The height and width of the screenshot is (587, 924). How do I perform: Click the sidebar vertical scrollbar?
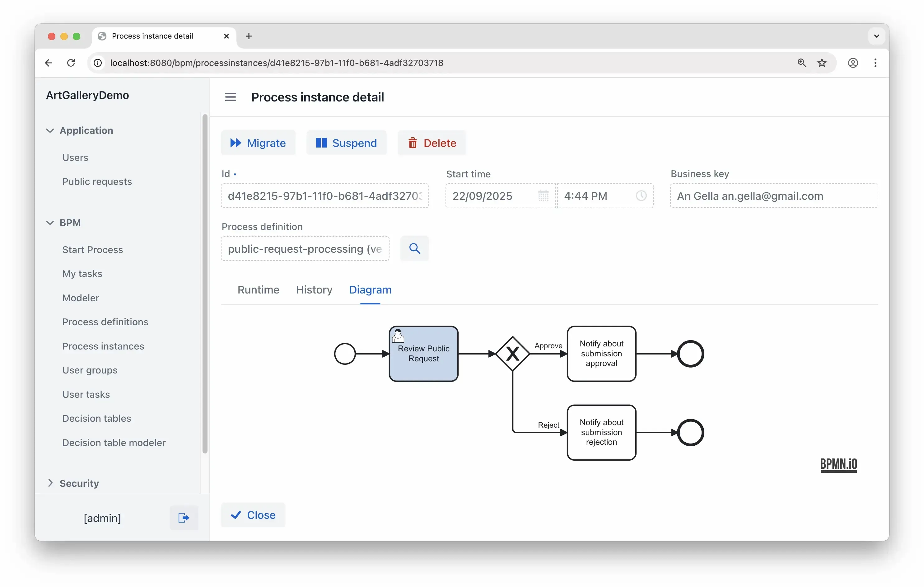tap(205, 284)
